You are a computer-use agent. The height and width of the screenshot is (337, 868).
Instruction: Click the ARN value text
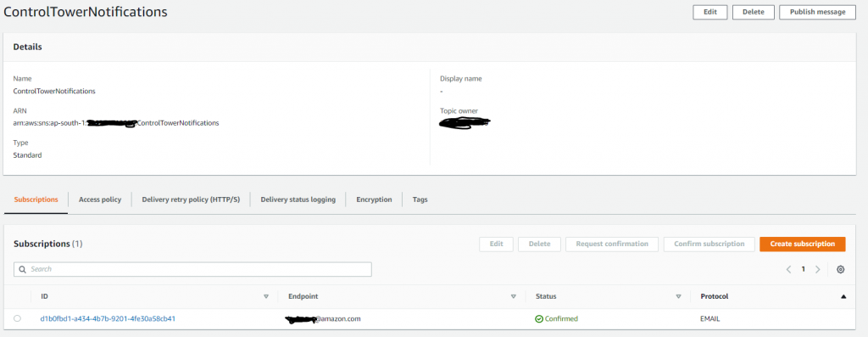[116, 123]
